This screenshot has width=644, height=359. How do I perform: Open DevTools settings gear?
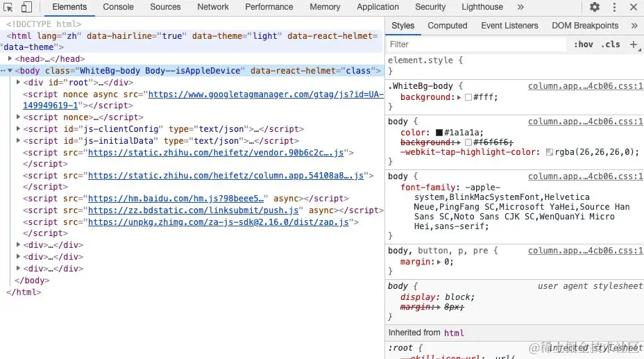[x=594, y=7]
